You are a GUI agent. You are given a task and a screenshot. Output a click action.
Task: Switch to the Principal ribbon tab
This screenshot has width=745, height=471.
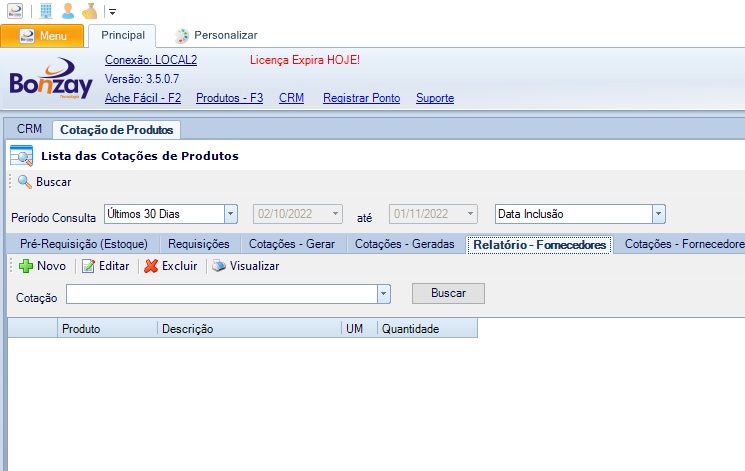pos(123,35)
